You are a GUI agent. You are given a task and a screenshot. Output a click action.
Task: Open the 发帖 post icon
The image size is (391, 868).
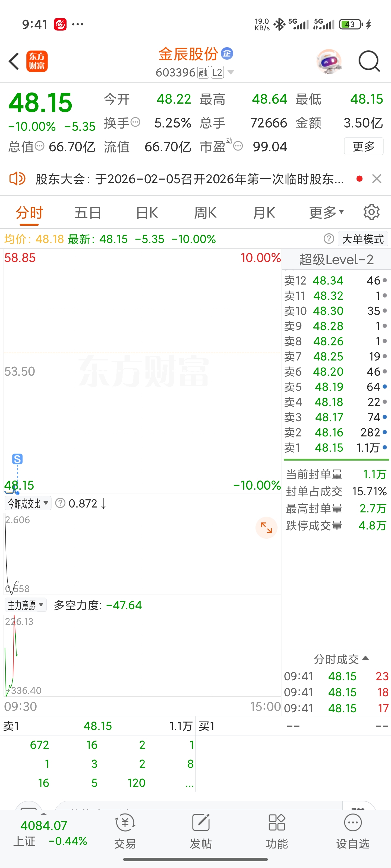[201, 831]
